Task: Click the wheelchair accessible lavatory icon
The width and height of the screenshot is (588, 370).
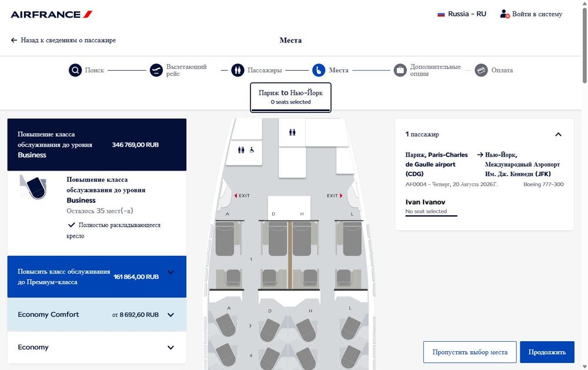Action: tap(252, 150)
